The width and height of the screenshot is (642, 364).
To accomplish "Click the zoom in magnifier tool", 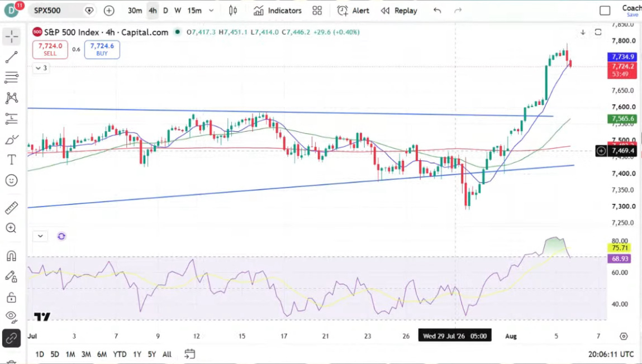I will point(12,228).
